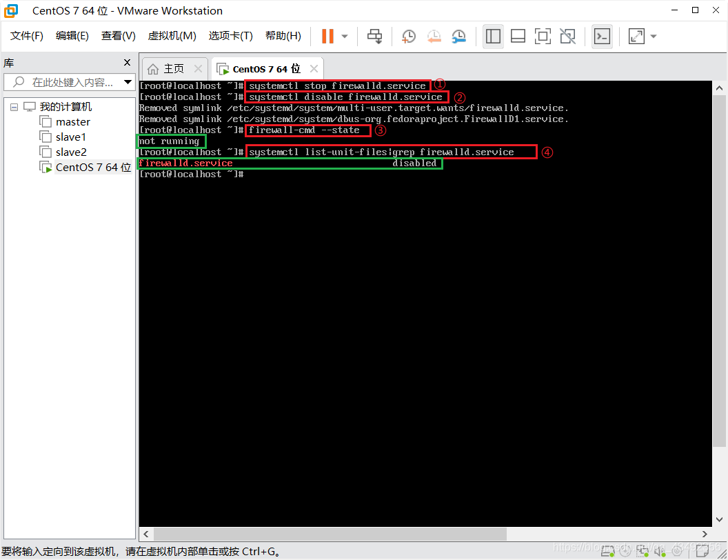
Task: Click the library search magnifier icon
Action: pyautogui.click(x=19, y=82)
